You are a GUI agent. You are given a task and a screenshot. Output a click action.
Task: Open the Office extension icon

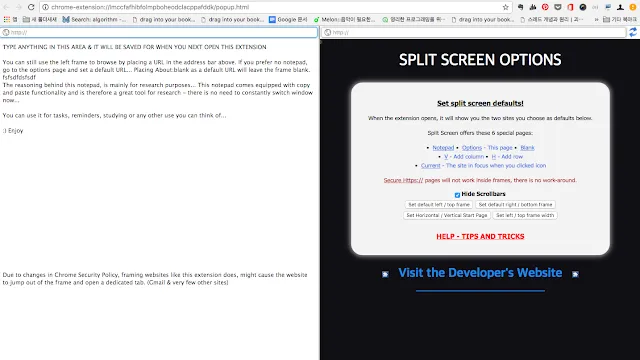570,7
